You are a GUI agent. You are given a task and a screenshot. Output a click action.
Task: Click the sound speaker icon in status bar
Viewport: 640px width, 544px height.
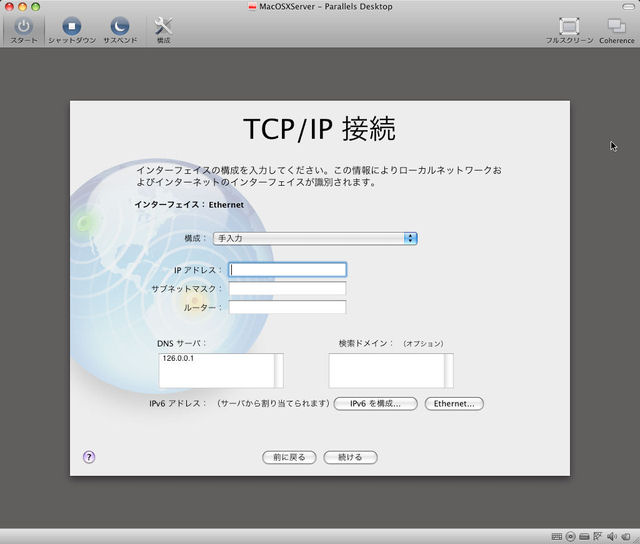pos(611,536)
